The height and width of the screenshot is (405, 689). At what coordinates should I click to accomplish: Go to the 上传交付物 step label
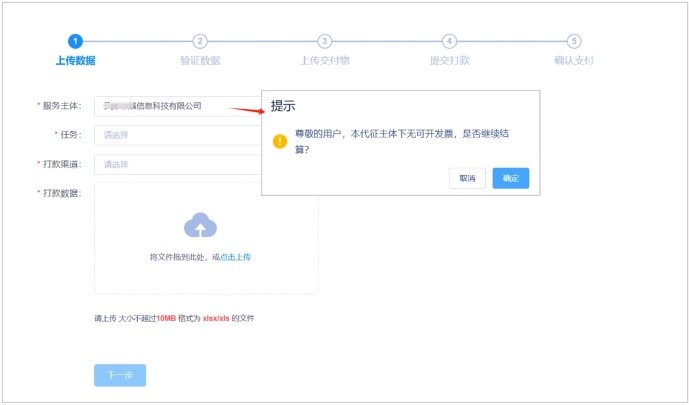[324, 60]
